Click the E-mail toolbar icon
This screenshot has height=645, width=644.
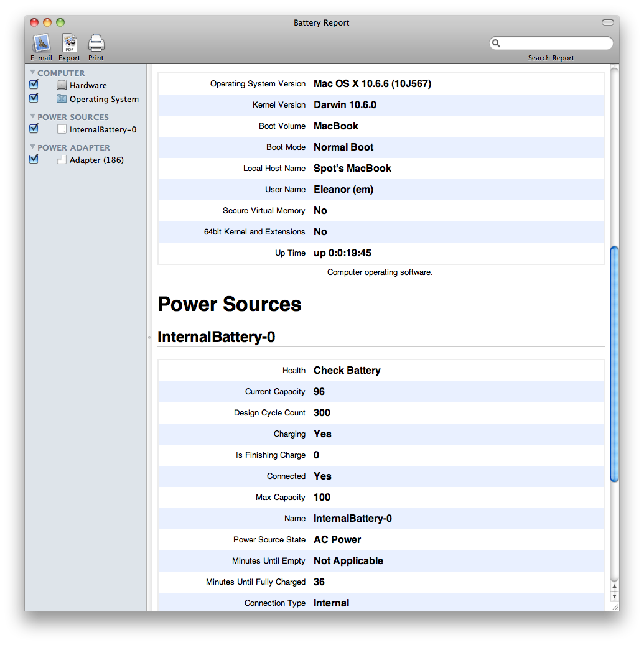click(x=41, y=43)
